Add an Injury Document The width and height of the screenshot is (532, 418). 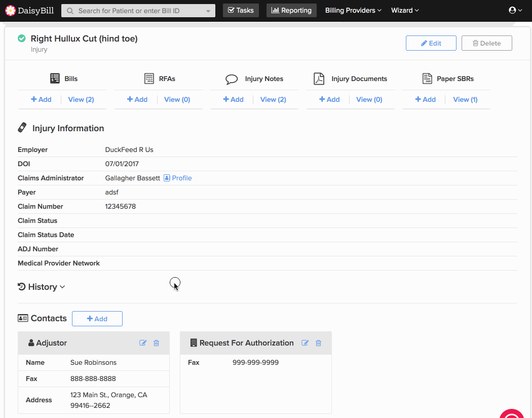point(329,99)
